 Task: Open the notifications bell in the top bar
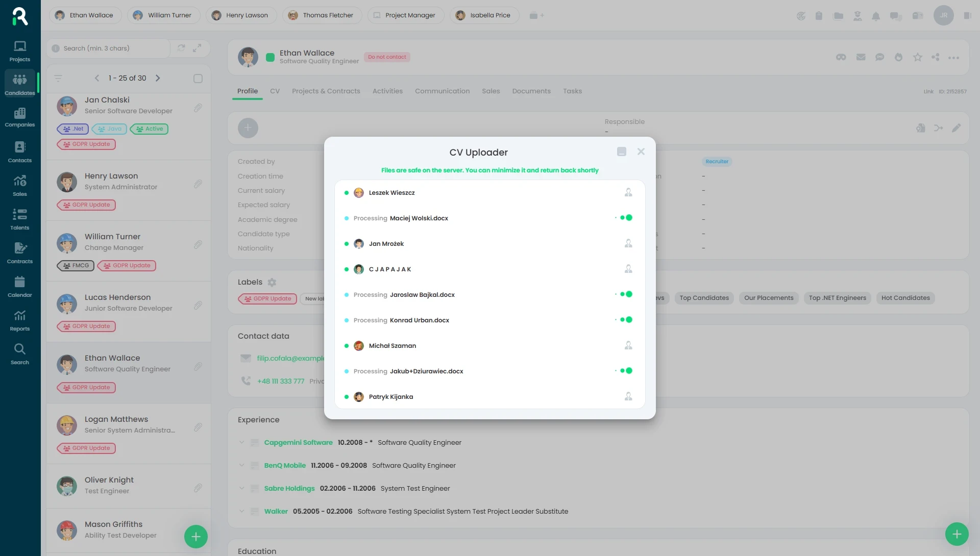[876, 16]
